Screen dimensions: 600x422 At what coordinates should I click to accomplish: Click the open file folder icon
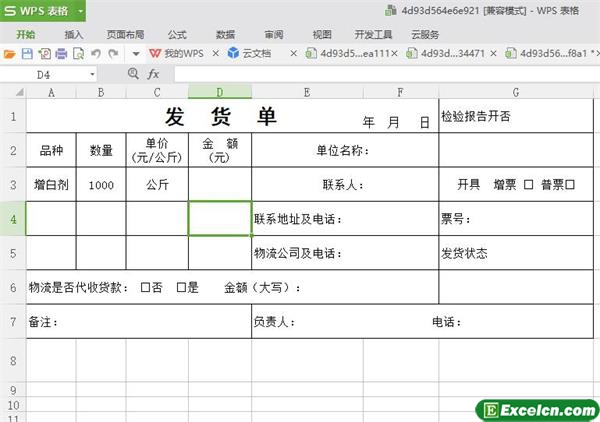9,54
